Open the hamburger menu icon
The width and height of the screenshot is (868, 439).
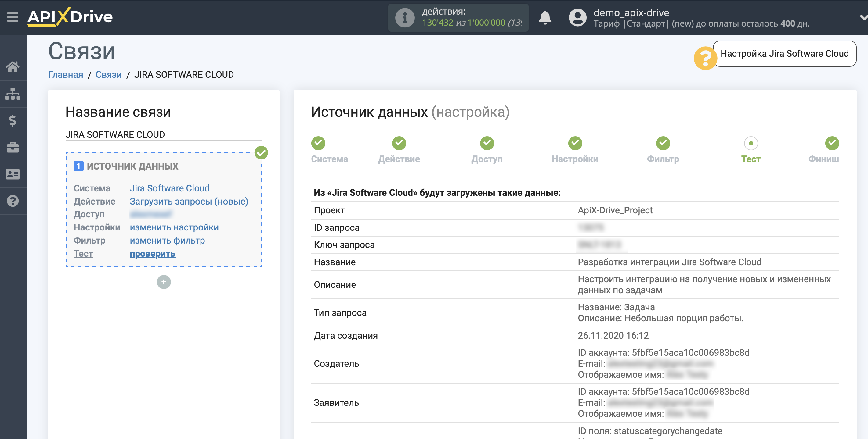coord(13,17)
